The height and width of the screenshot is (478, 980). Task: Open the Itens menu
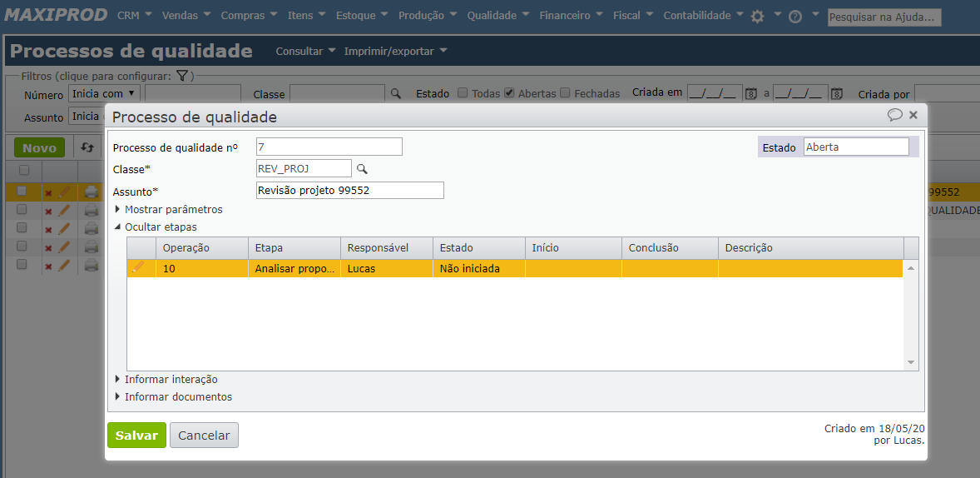pos(306,16)
